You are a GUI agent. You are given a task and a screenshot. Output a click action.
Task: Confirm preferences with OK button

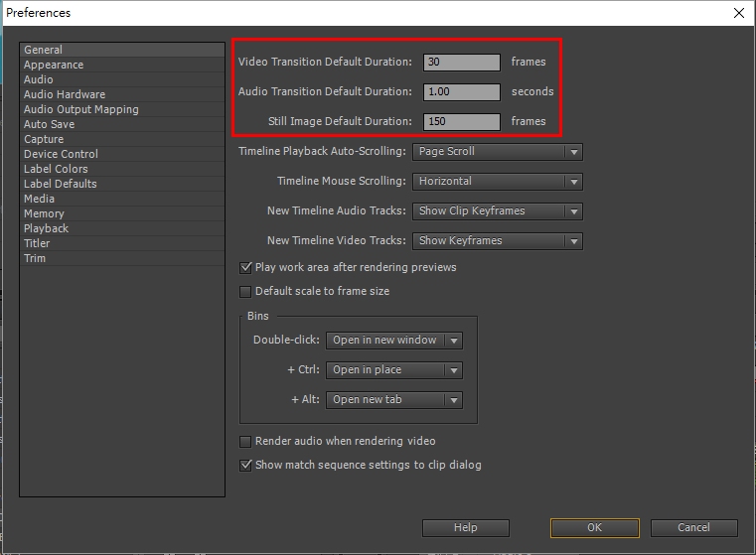pos(594,528)
